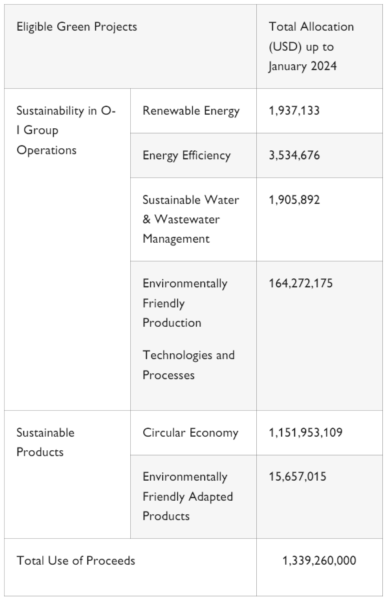This screenshot has height=600, width=388.
Task: Click the amount 15,657,015
Action: [x=297, y=477]
